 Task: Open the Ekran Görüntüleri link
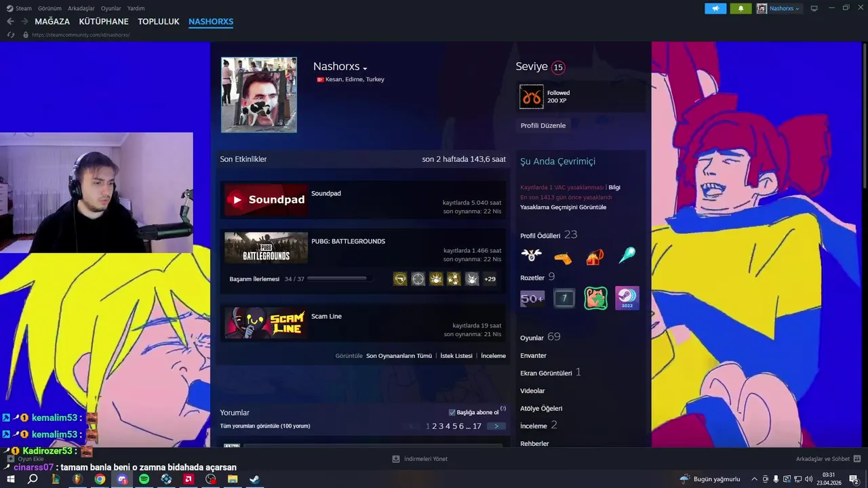(550, 373)
